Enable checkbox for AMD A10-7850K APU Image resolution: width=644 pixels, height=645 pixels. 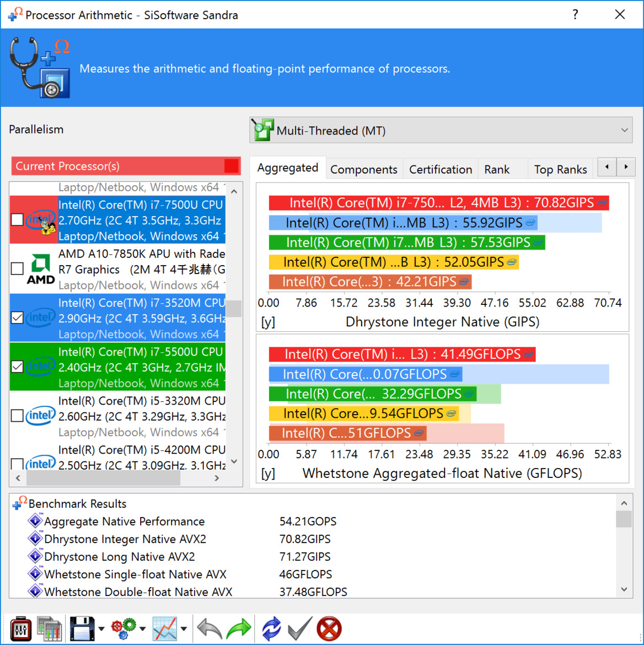[x=17, y=268]
